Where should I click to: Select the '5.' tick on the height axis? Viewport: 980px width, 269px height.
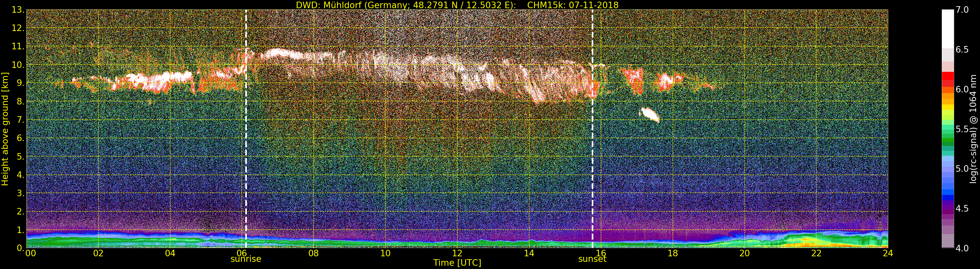20,156
